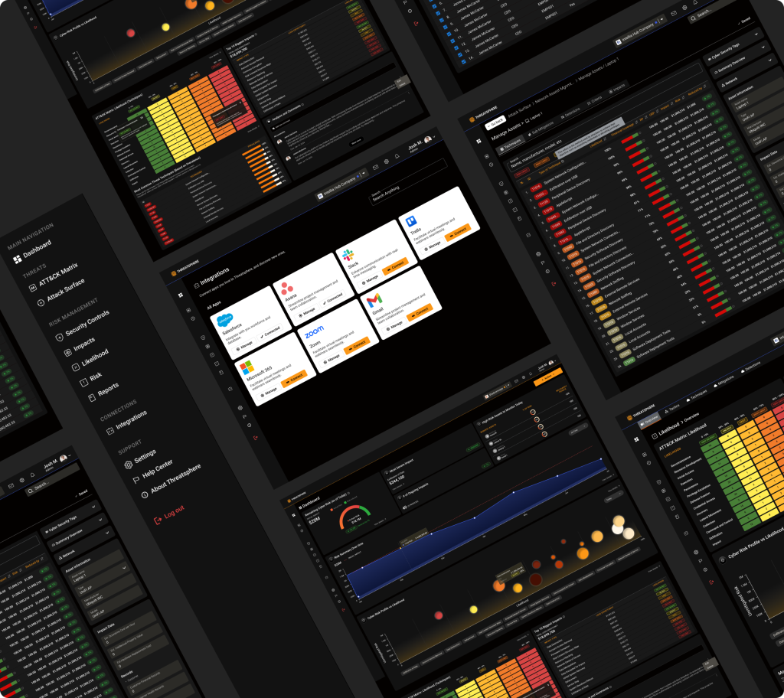784x698 pixels.
Task: Click the red Log out icon
Action: pyautogui.click(x=157, y=520)
